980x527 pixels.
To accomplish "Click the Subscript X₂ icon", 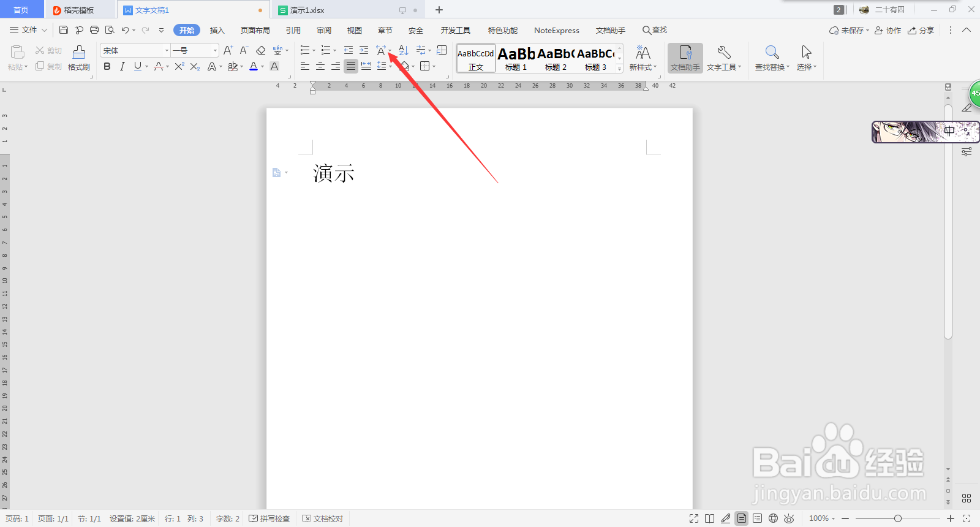I will (x=195, y=66).
